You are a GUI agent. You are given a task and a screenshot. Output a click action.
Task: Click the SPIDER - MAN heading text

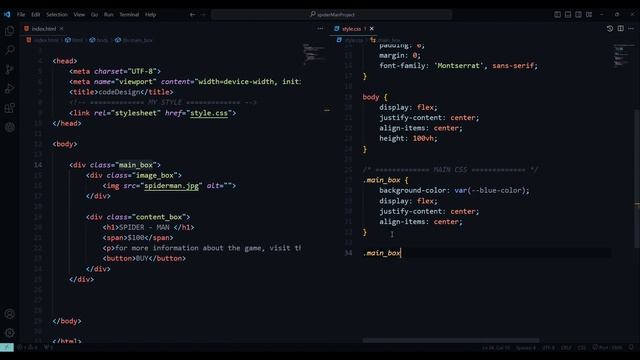144,227
